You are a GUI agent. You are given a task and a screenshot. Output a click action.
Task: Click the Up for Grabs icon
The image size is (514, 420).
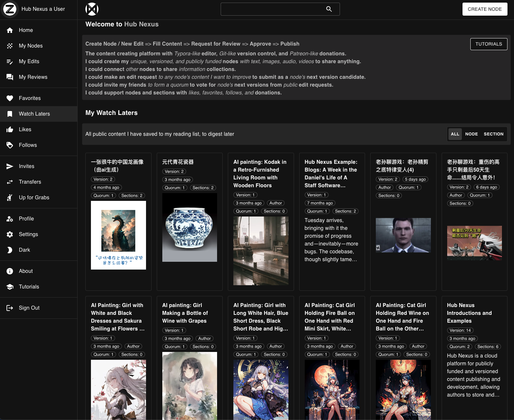click(10, 198)
